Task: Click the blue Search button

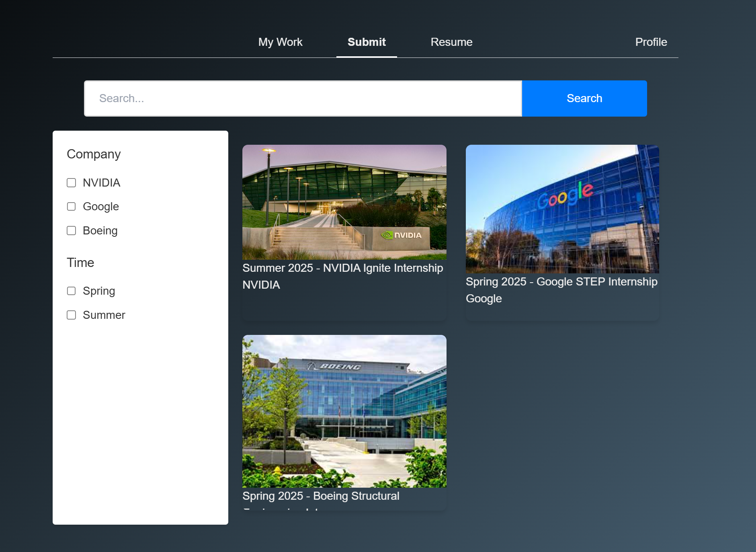Action: [x=584, y=98]
